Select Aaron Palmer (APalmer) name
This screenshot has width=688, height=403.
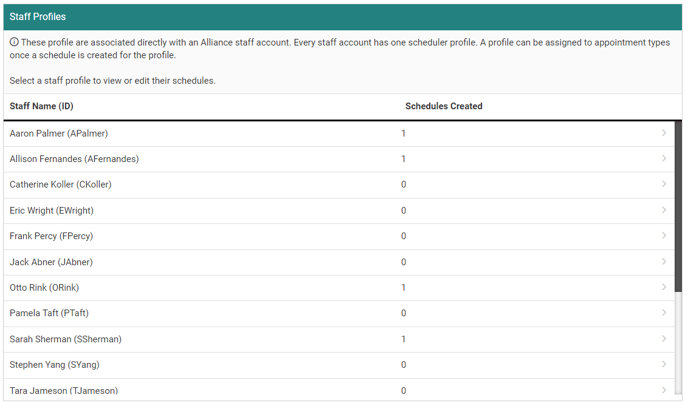[58, 133]
